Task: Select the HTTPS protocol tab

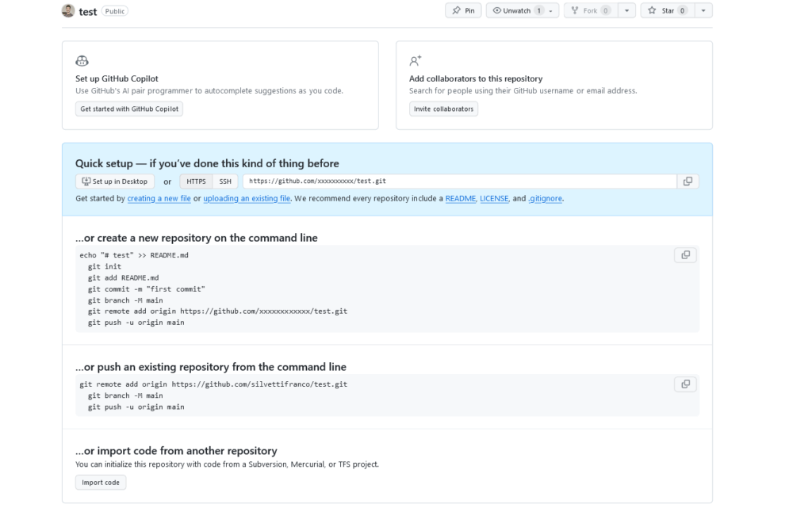Action: pos(197,181)
